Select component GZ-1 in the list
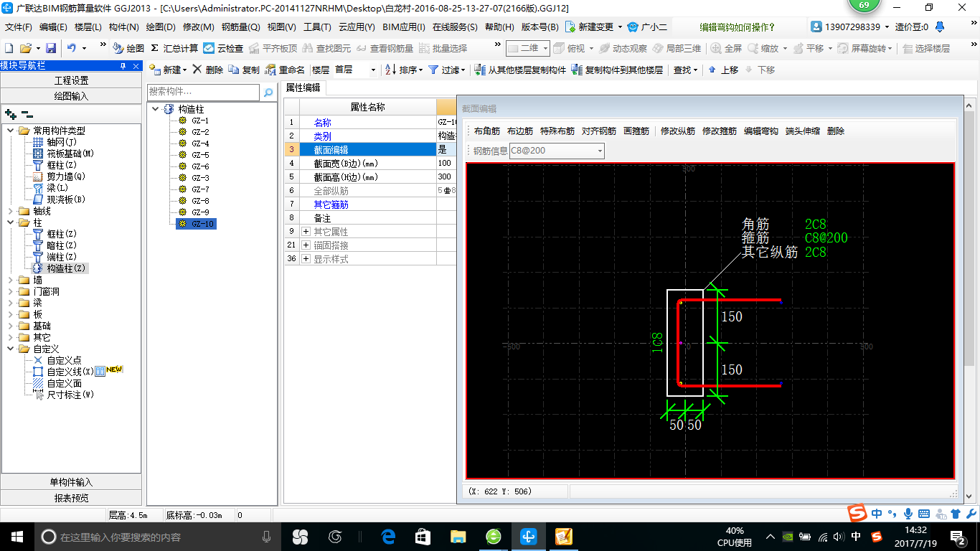 (x=200, y=121)
